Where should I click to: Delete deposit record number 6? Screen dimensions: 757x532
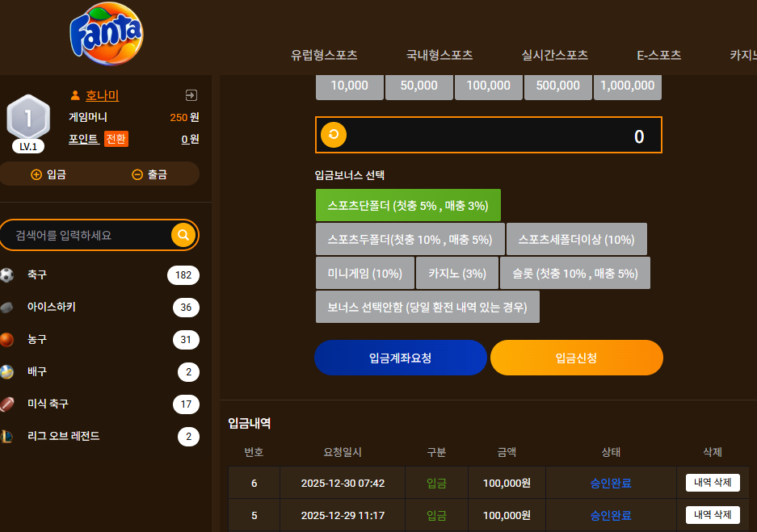coord(713,483)
